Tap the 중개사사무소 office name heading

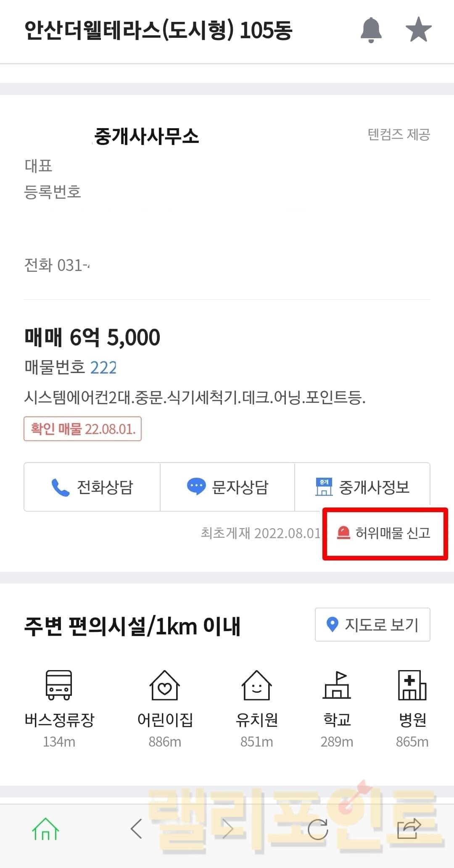[x=146, y=136]
